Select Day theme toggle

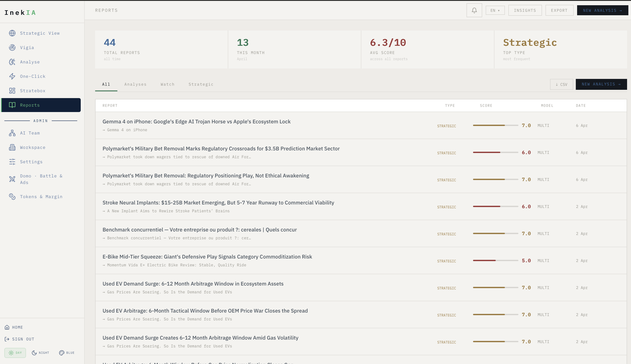pos(15,353)
